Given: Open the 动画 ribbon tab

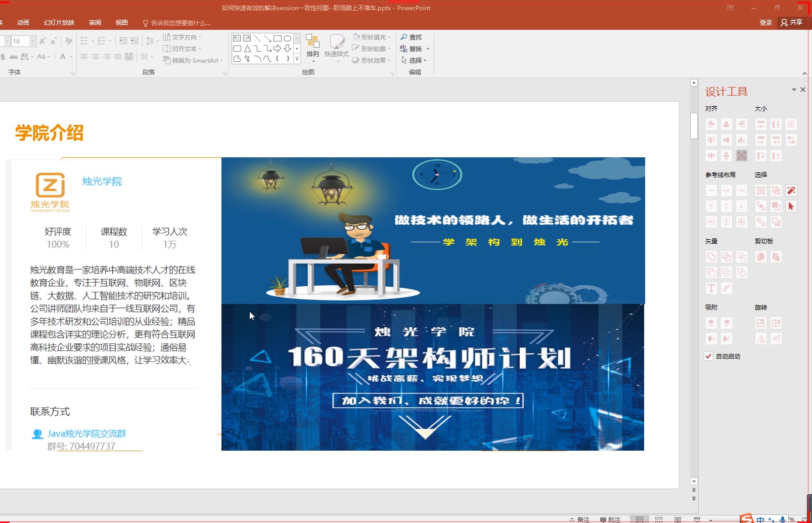Looking at the screenshot, I should [23, 23].
